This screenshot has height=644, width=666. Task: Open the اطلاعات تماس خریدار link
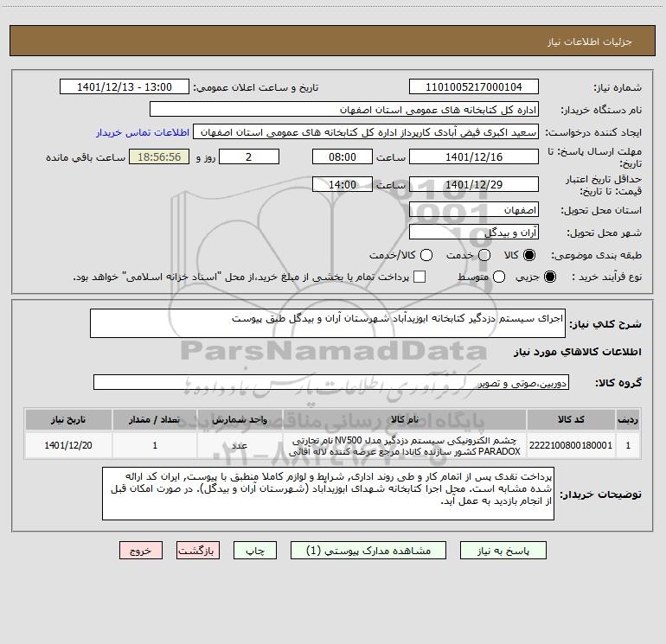coord(143,132)
